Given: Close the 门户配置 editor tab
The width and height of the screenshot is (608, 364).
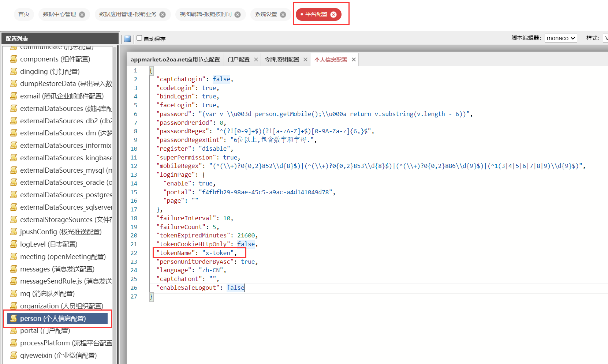Looking at the screenshot, I should point(256,60).
